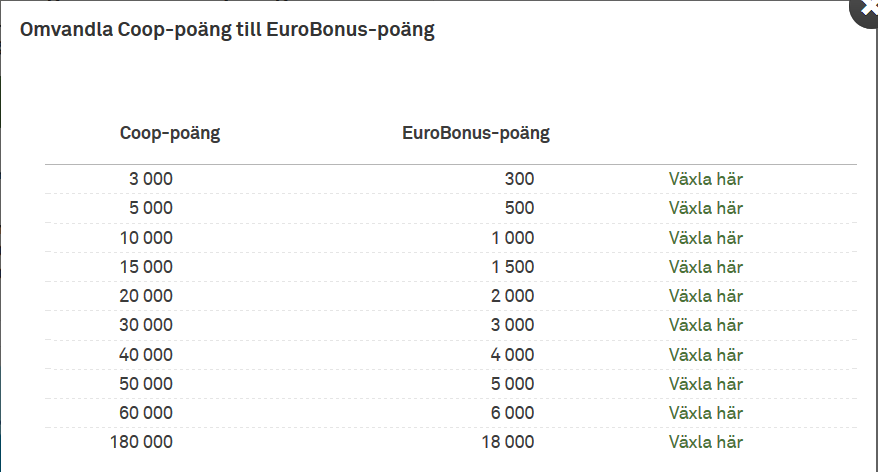
Task: Select the 180 000 Coop-poäng cell
Action: 140,442
